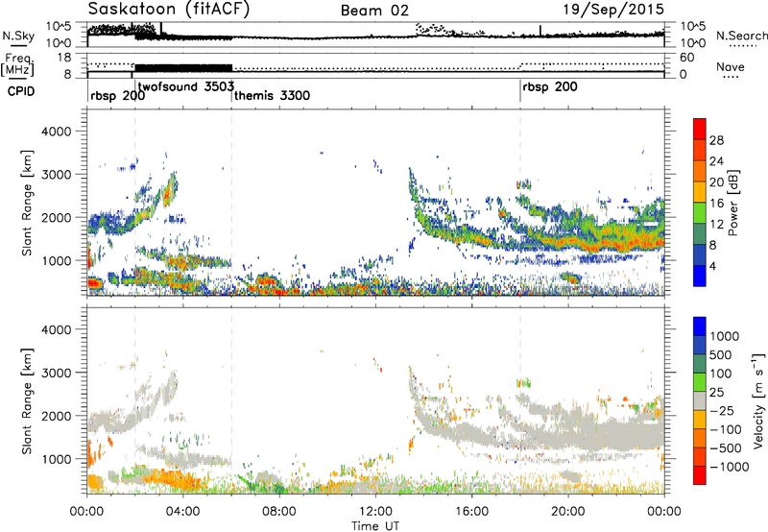
Task: Click the '12:00' time tick label
Action: pyautogui.click(x=375, y=512)
